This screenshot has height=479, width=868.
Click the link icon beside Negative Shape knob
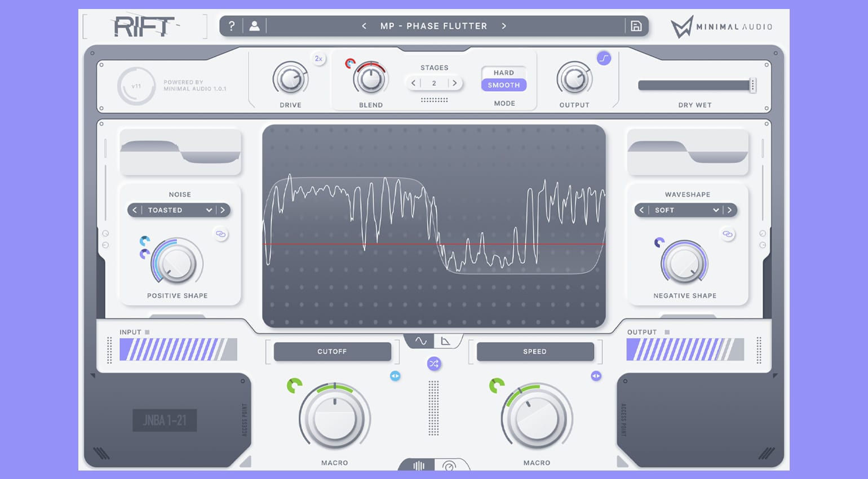(x=728, y=234)
